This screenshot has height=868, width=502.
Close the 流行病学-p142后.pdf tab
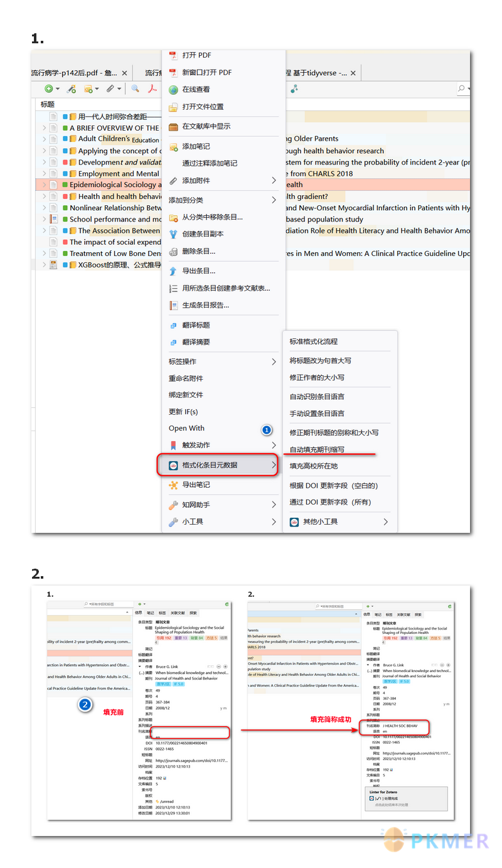pyautogui.click(x=124, y=73)
